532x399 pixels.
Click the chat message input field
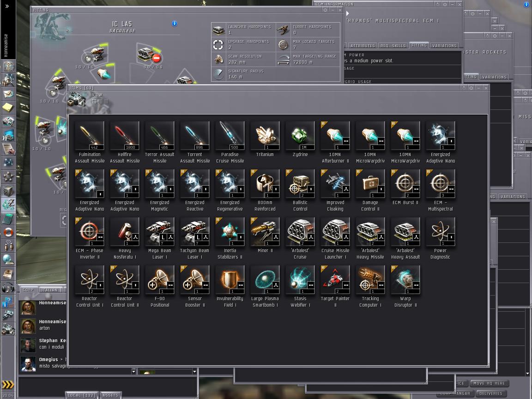point(107,386)
